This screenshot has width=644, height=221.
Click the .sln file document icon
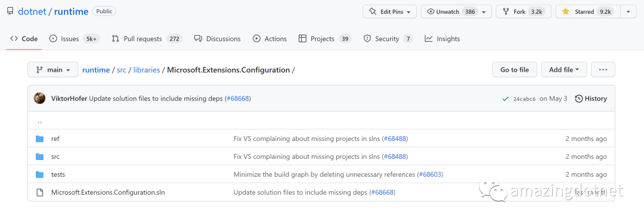tap(39, 192)
